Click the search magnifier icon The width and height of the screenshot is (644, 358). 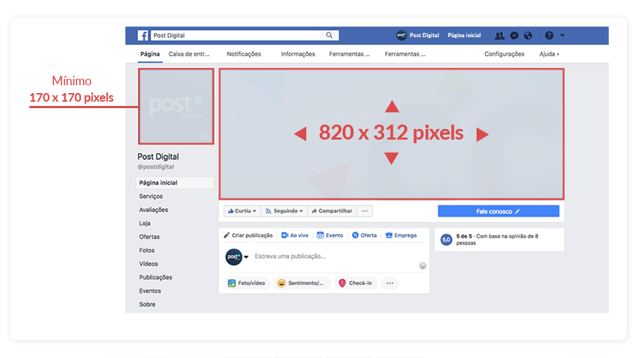click(x=329, y=35)
